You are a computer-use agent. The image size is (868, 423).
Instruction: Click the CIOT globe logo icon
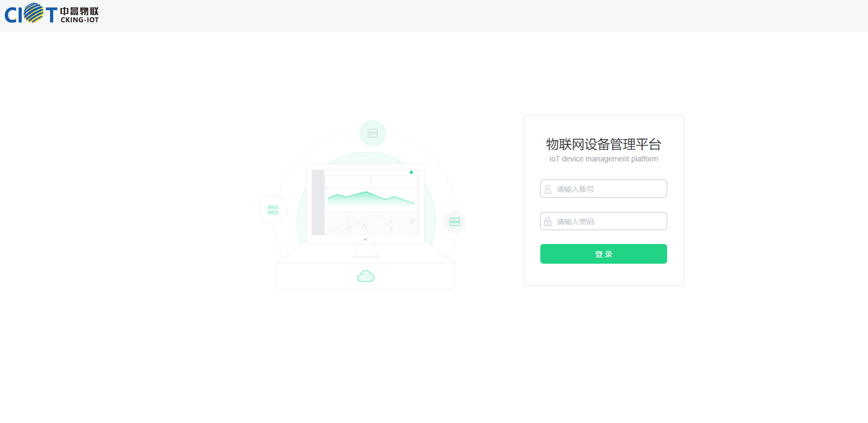coord(34,13)
